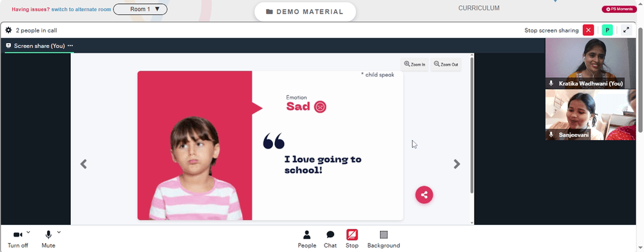The height and width of the screenshot is (252, 644).
Task: Open PS Moments button
Action: coord(619,9)
